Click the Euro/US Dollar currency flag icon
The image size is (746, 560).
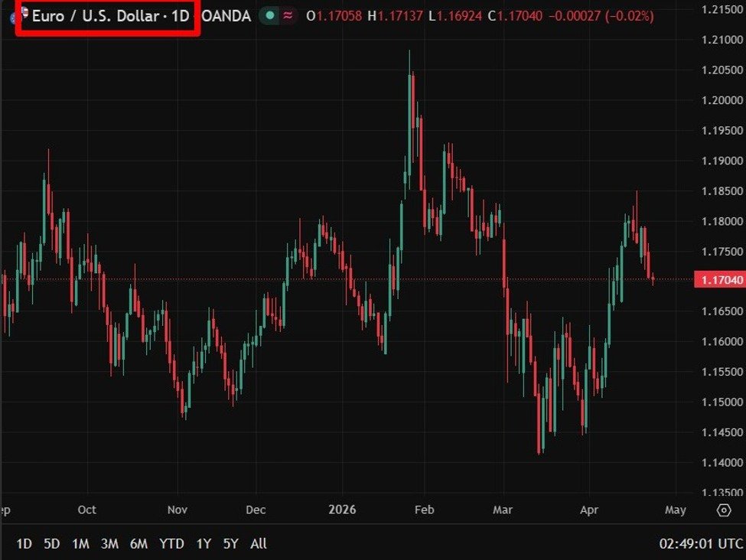click(x=23, y=15)
